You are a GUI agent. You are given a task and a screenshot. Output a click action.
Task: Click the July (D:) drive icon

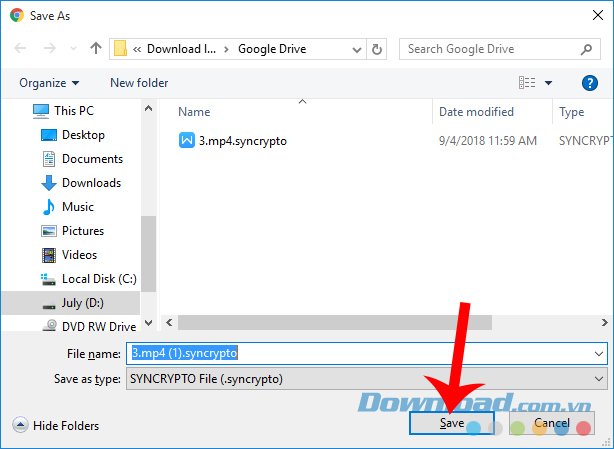(49, 307)
